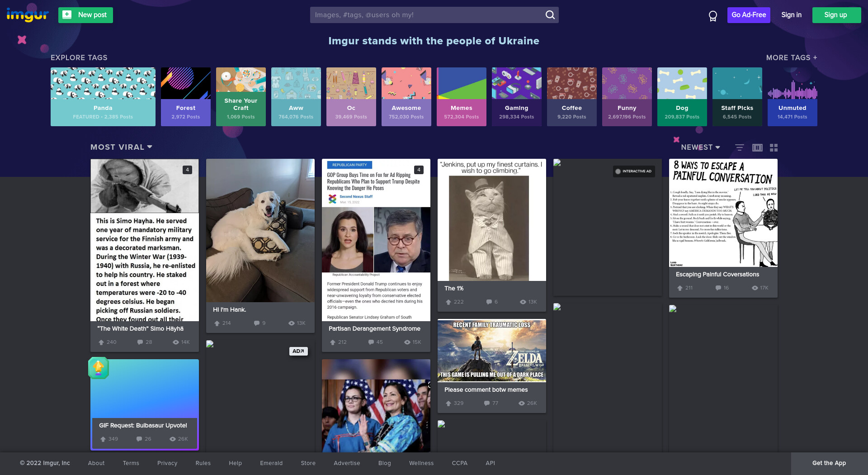This screenshot has width=868, height=475.
Task: Open comments on the Simo Häyhä post
Action: click(140, 342)
